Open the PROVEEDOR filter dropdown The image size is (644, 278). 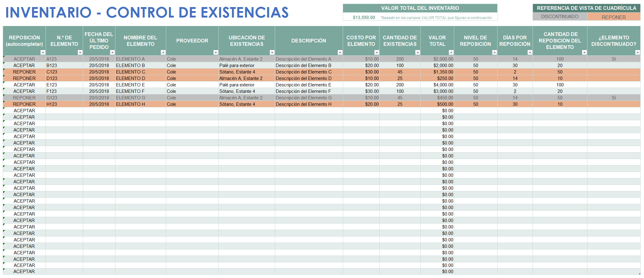point(216,53)
